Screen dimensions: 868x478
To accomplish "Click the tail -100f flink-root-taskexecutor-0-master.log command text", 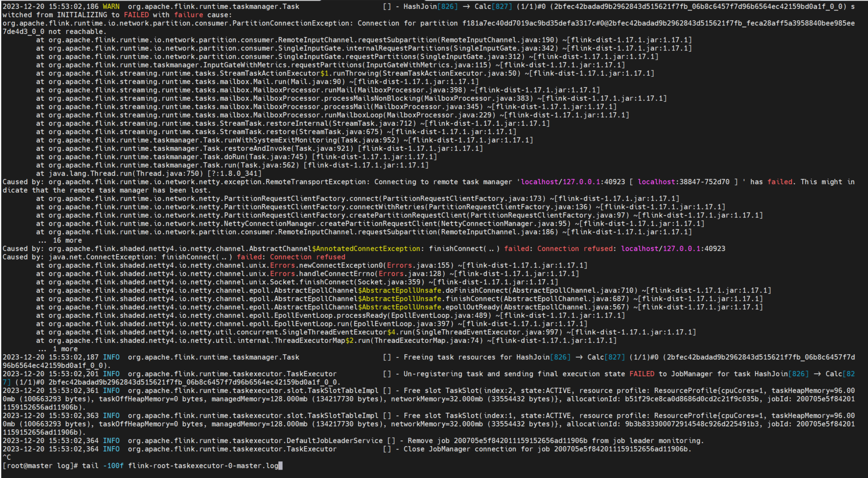I will click(x=180, y=465).
